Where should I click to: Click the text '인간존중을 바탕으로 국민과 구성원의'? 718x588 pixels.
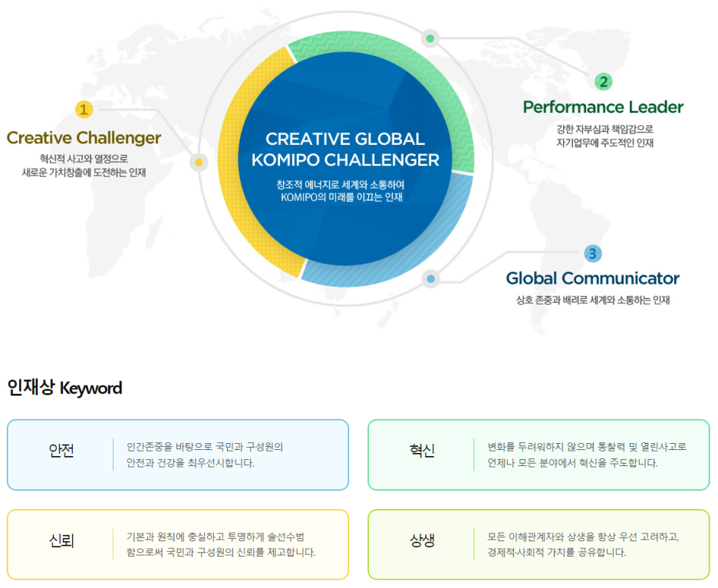(205, 447)
